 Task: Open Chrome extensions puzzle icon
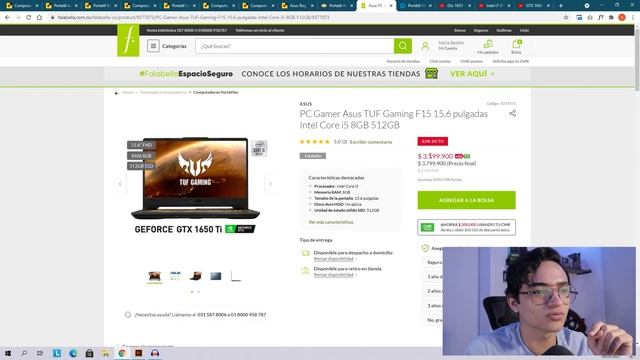(x=611, y=18)
